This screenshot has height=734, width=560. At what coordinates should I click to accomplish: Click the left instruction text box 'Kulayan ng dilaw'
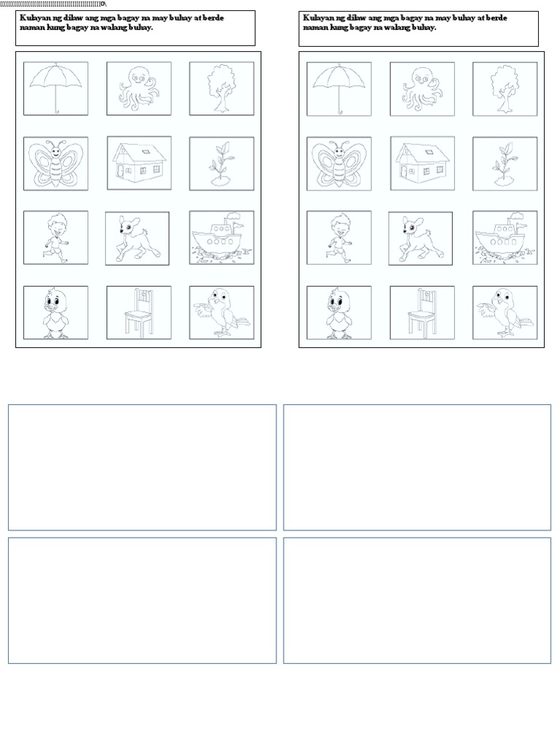click(x=135, y=28)
